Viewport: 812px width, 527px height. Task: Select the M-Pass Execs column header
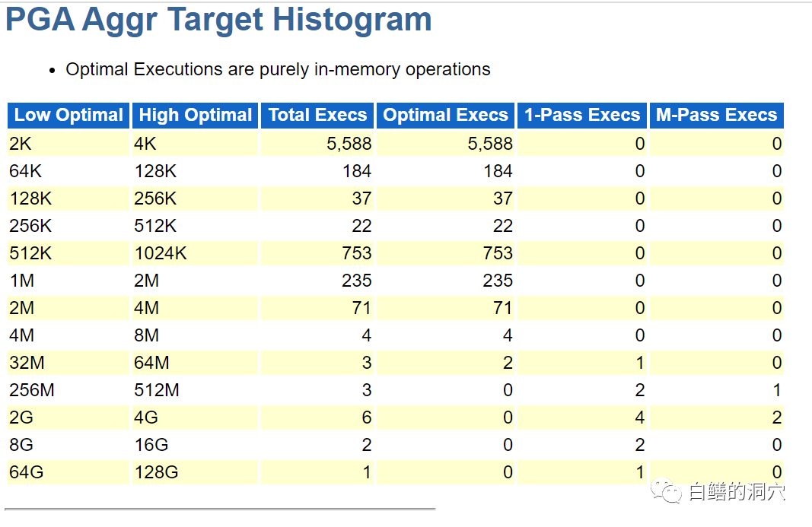pos(716,116)
